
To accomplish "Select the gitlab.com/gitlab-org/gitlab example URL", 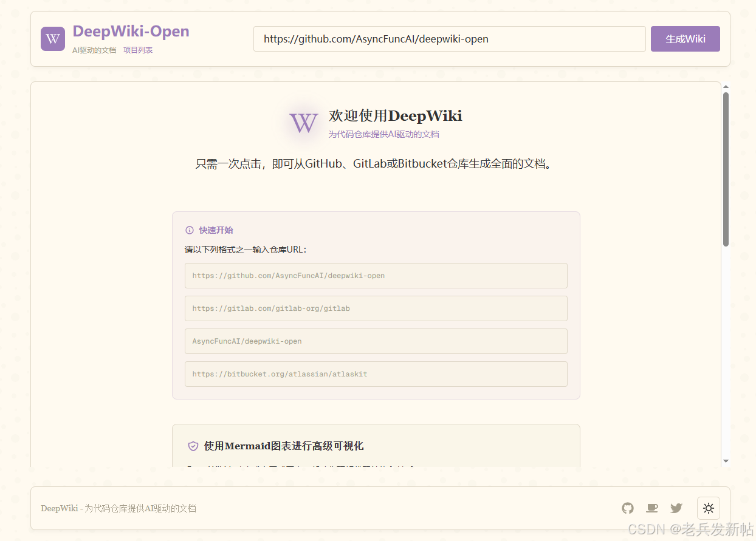I will point(376,308).
